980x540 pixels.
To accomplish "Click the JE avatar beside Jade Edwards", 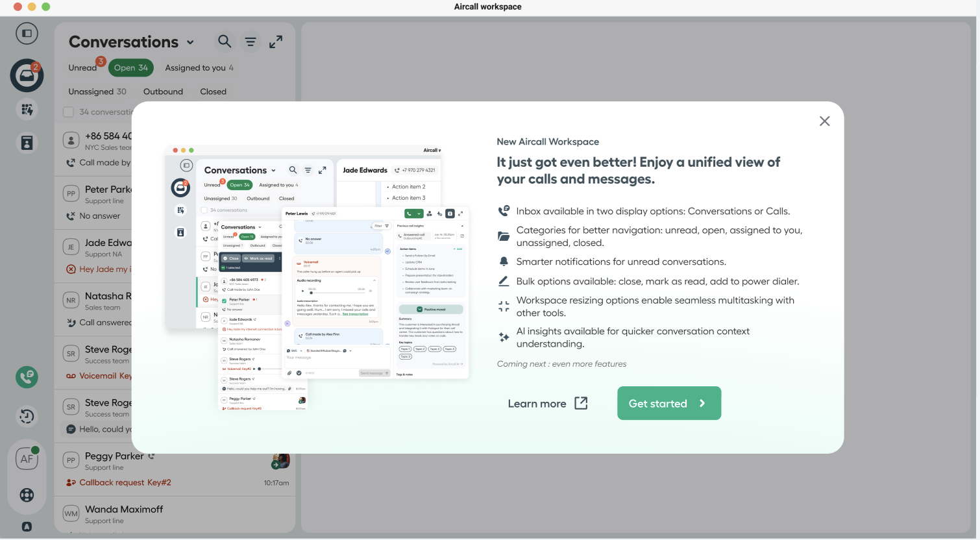I will pos(71,247).
